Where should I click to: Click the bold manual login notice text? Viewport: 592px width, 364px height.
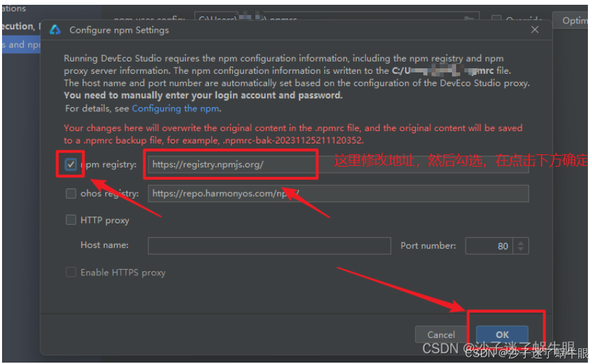[203, 95]
